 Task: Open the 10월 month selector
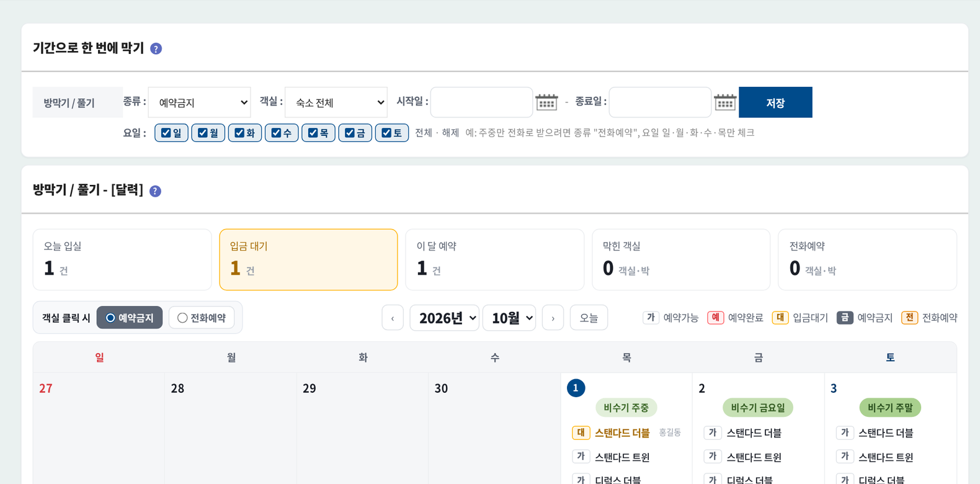(509, 318)
